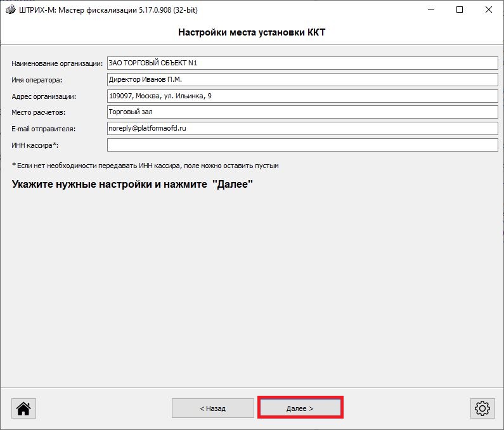Minimize the fiscalization wizard window
This screenshot has height=430, width=504.
point(430,10)
